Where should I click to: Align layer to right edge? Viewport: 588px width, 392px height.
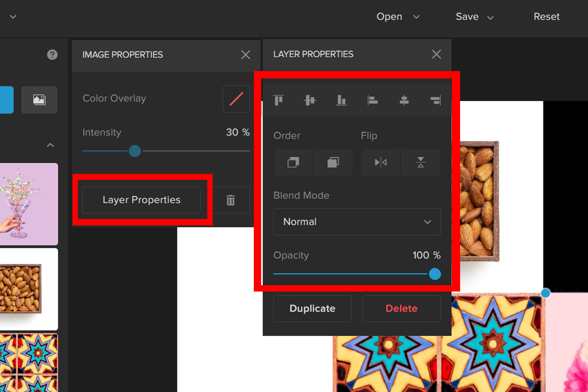pyautogui.click(x=435, y=100)
